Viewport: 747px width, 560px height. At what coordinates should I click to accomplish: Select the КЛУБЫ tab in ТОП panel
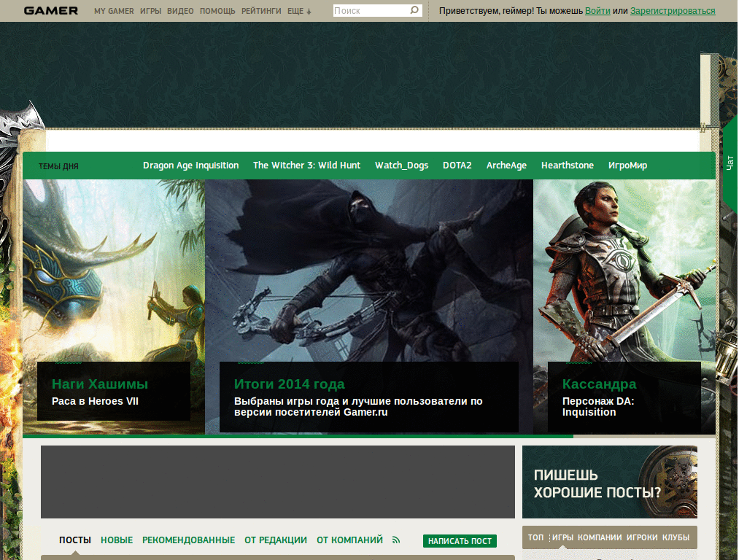click(x=676, y=537)
